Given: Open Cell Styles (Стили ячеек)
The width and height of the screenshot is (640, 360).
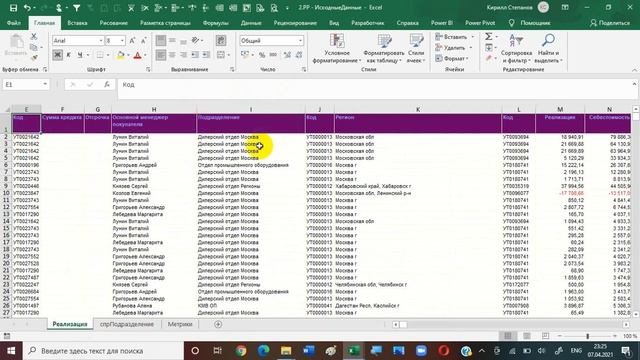Looking at the screenshot, I should coord(416,49).
